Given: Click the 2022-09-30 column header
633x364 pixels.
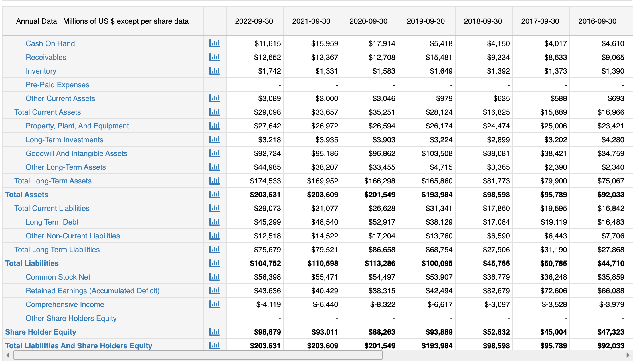Looking at the screenshot, I should click(x=254, y=21).
